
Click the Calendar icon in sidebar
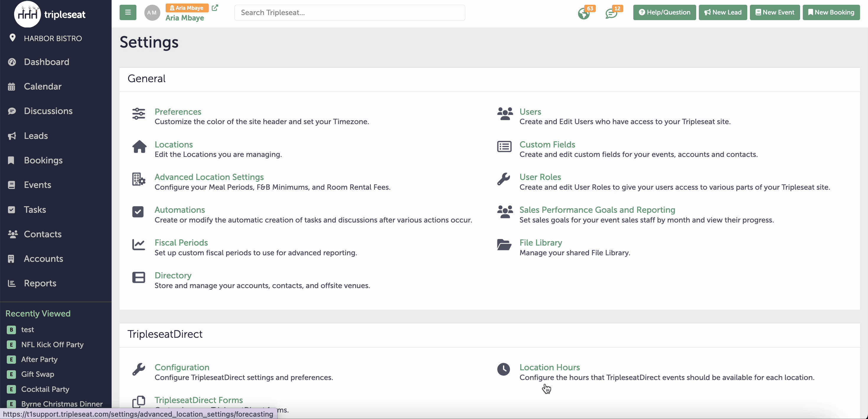coord(12,87)
